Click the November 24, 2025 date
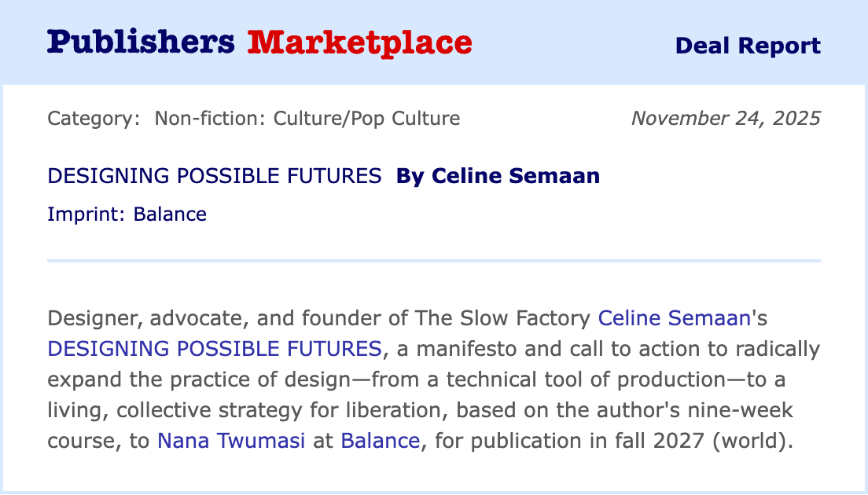The image size is (868, 495). [x=726, y=119]
